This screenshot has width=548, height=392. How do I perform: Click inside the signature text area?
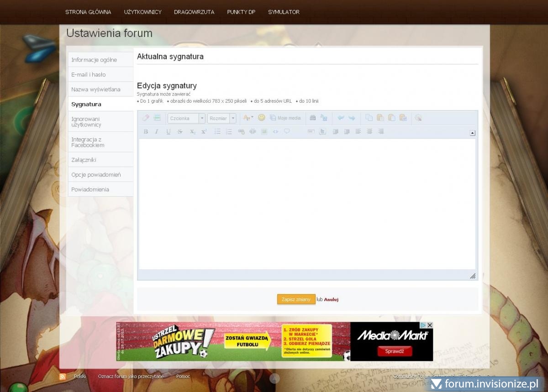(x=307, y=203)
